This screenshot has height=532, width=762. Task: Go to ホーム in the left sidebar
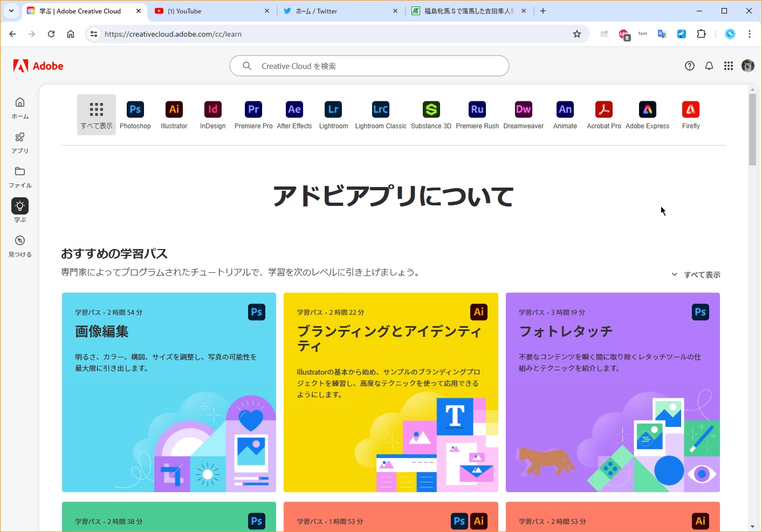(20, 108)
